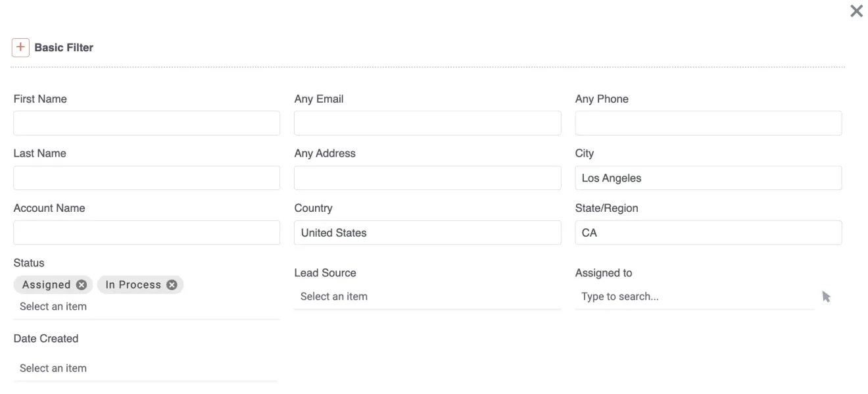Click the cursor icon next to Assigned to

click(x=826, y=297)
